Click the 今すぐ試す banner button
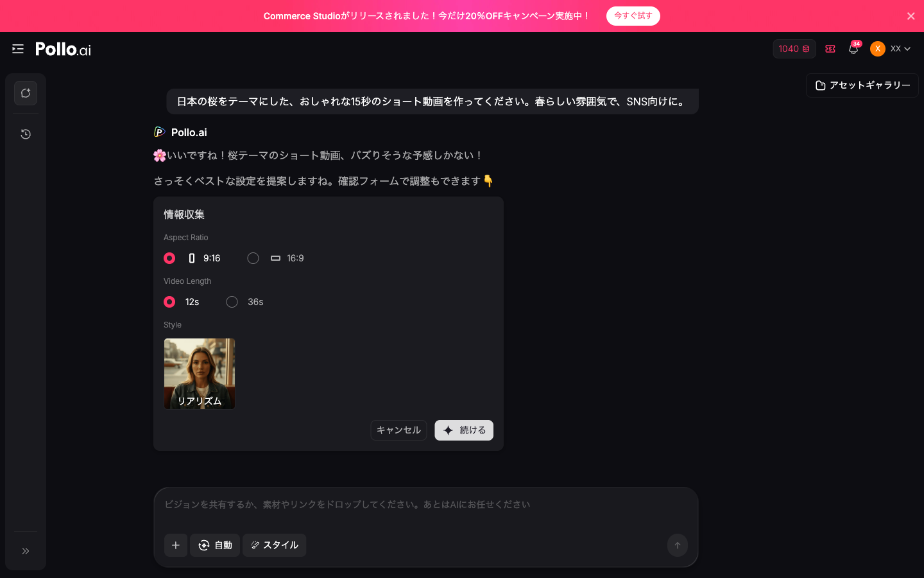 tap(633, 16)
